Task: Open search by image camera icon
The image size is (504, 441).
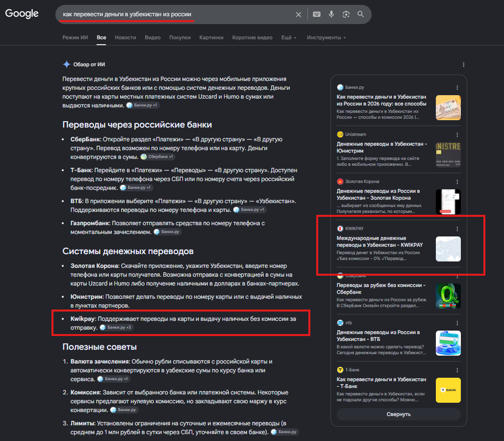Action: pos(346,14)
